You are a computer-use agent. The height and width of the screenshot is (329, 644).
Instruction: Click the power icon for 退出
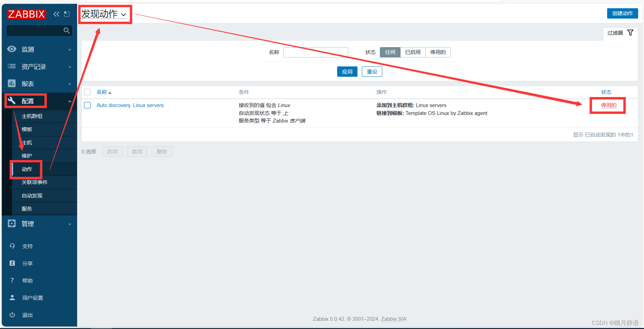pyautogui.click(x=12, y=315)
